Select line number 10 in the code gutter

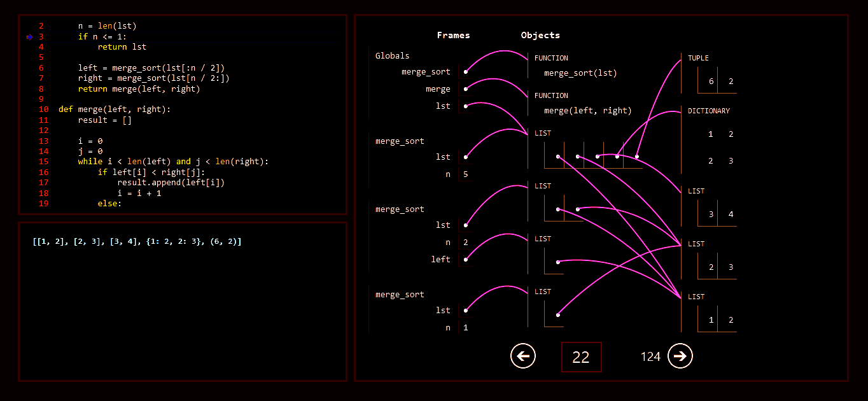point(43,109)
